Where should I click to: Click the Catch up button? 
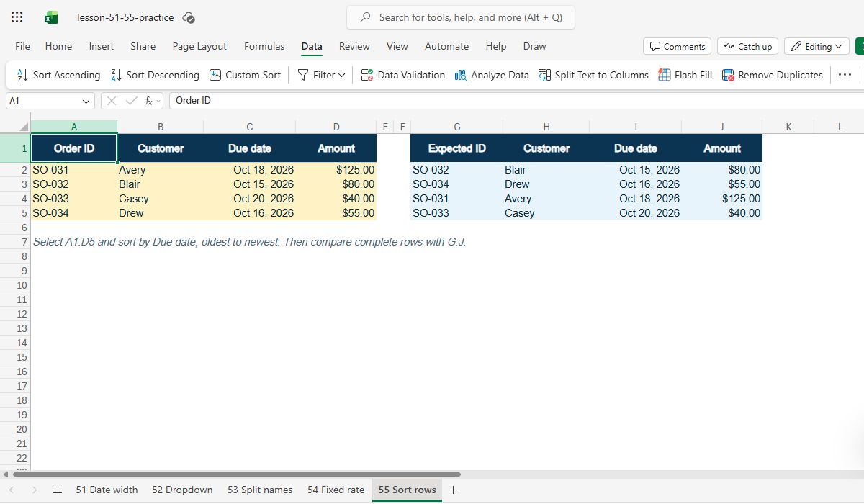click(x=747, y=46)
